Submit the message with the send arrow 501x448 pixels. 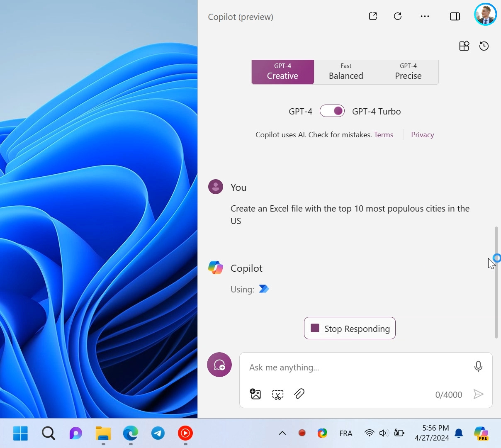tap(478, 394)
